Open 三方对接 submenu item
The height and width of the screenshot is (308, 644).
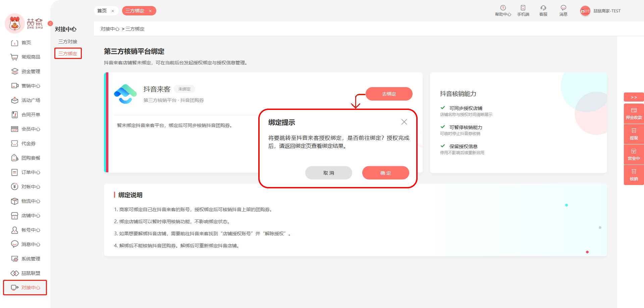pos(68,42)
